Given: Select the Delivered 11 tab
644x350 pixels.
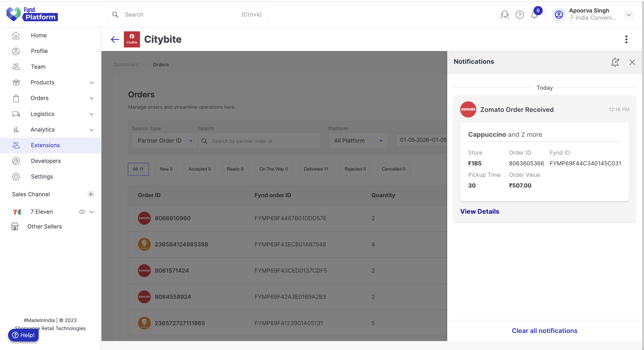Looking at the screenshot, I should point(316,169).
